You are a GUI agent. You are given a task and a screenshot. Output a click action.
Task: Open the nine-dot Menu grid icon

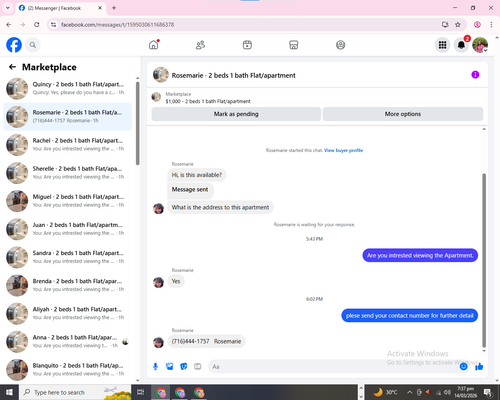[x=442, y=45]
